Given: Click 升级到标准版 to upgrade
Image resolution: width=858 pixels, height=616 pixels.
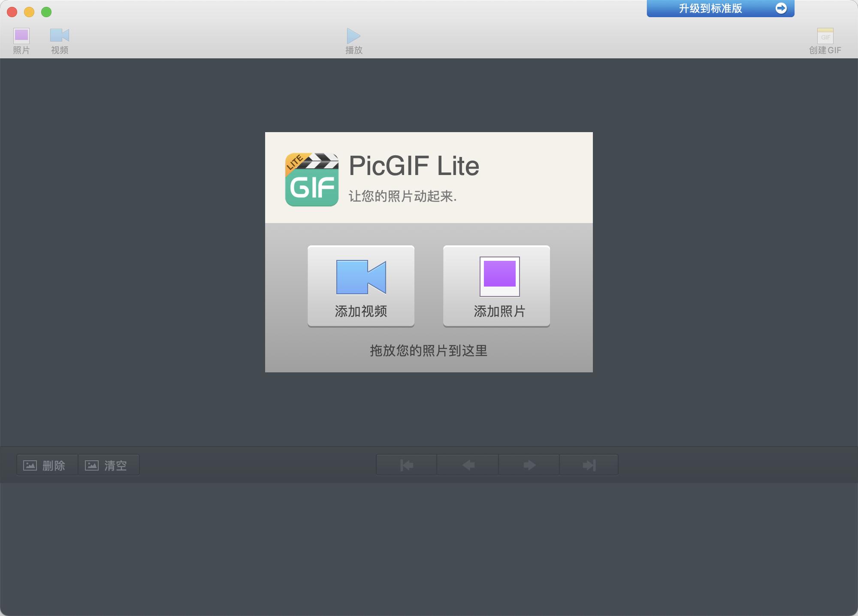Looking at the screenshot, I should point(710,7).
